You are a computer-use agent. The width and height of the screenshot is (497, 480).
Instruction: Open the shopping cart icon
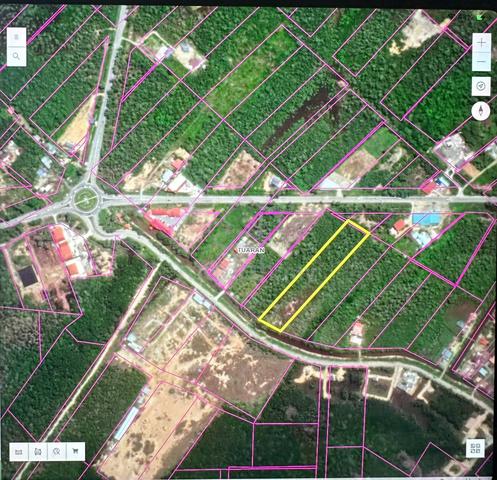click(75, 452)
